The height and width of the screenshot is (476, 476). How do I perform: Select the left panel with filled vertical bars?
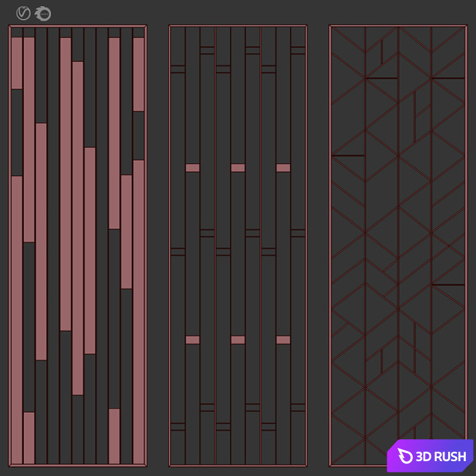[78, 246]
